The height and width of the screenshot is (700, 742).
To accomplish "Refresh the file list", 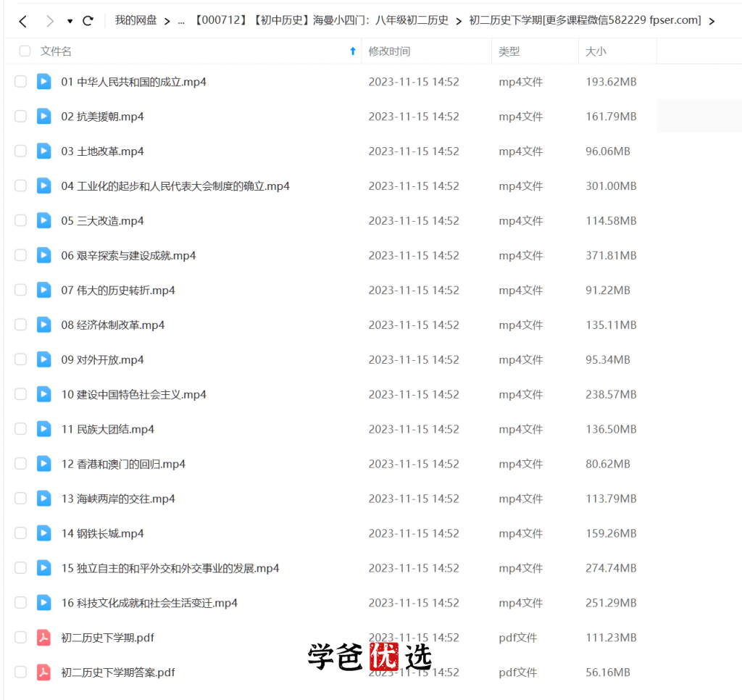I will pos(88,21).
